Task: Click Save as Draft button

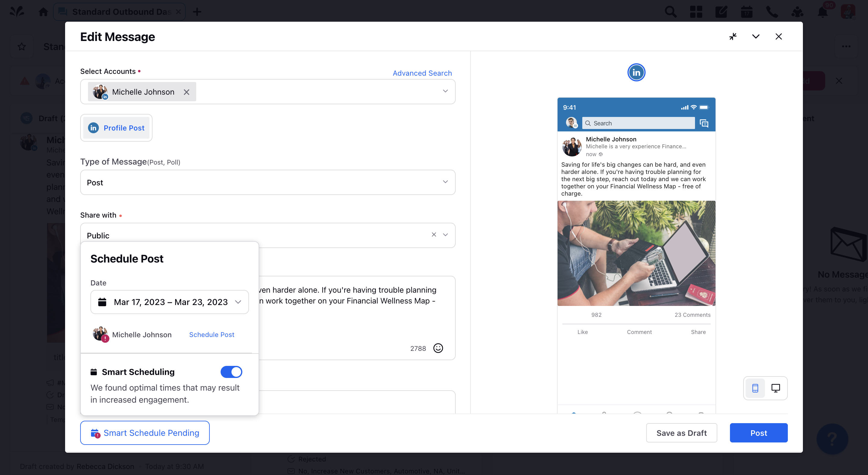Action: (681, 433)
